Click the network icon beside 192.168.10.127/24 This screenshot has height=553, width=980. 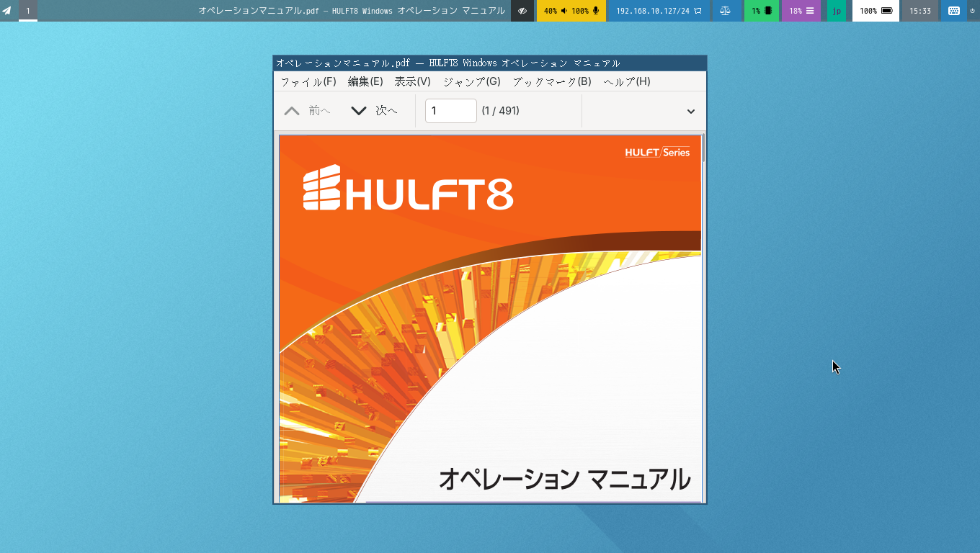pyautogui.click(x=698, y=11)
